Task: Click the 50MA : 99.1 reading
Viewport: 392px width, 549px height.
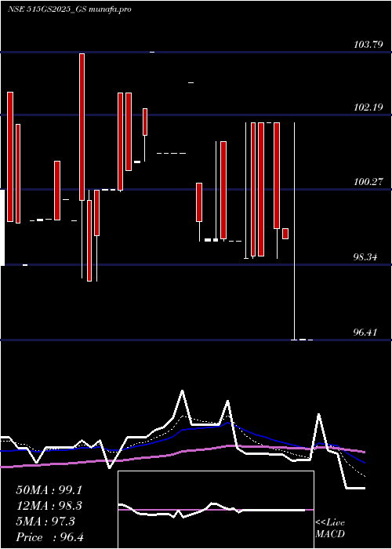Action: point(50,490)
